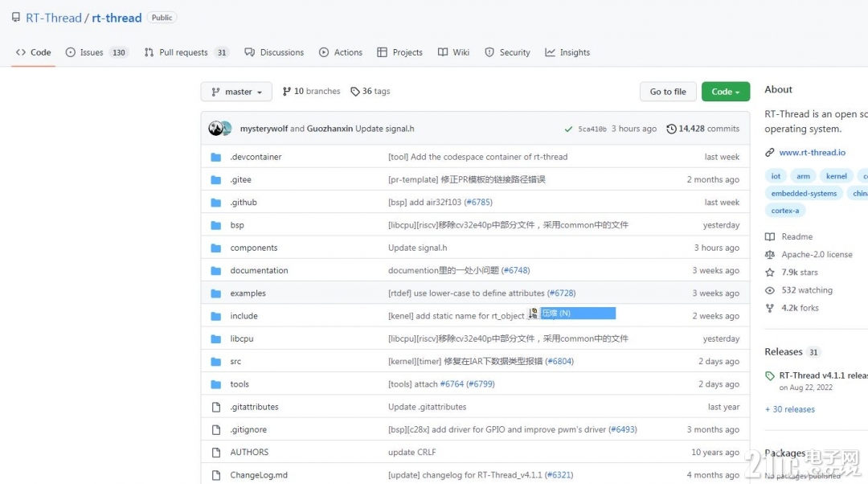Click the libcpu folder icon
This screenshot has width=868, height=484.
tap(216, 339)
